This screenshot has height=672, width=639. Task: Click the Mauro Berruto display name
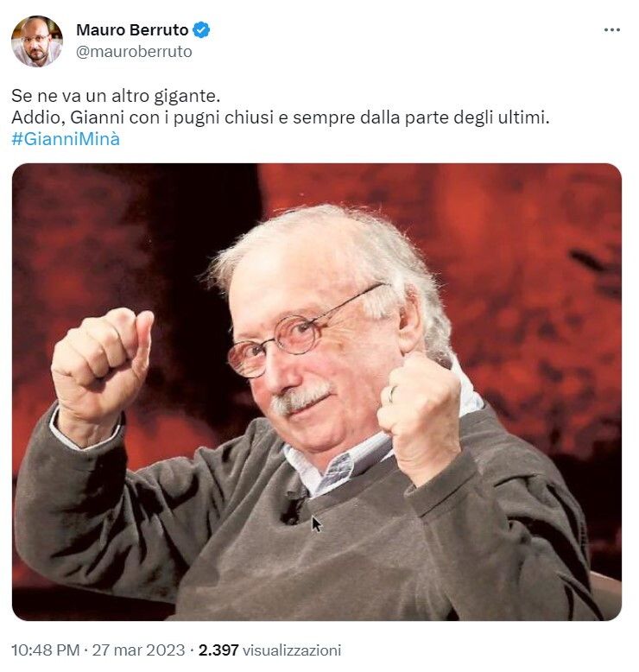pyautogui.click(x=132, y=30)
